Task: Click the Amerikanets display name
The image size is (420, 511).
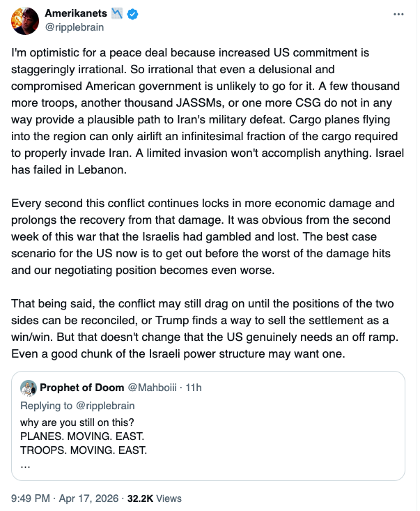Action: coord(75,13)
